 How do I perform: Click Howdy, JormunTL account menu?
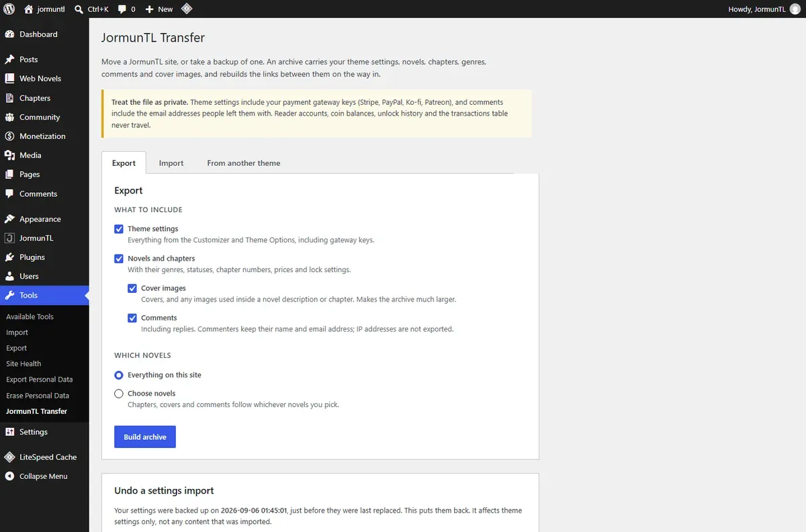tap(763, 9)
